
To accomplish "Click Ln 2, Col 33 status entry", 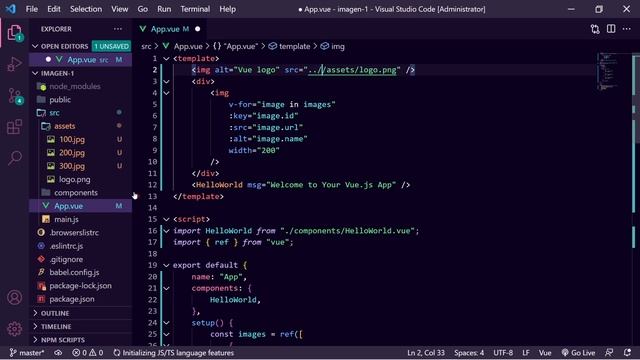I will (426, 353).
